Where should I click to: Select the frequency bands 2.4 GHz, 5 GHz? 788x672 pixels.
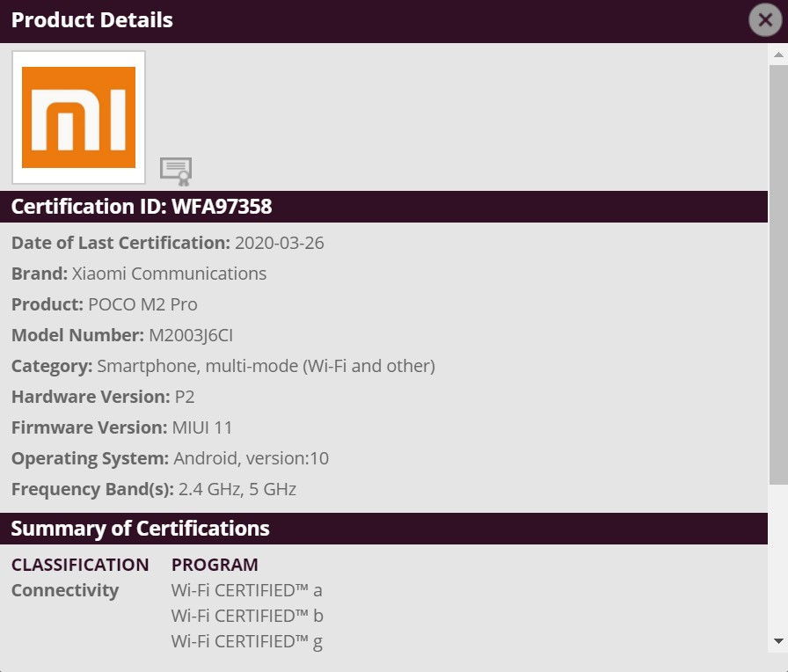(x=237, y=489)
